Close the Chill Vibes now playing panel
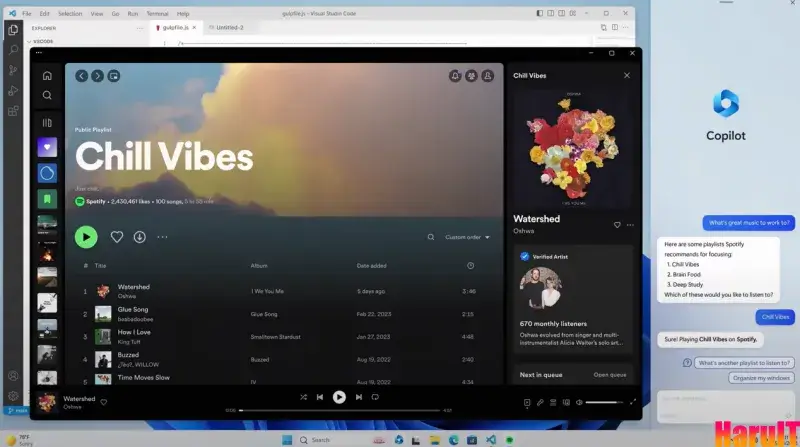800x447 pixels. coord(627,76)
